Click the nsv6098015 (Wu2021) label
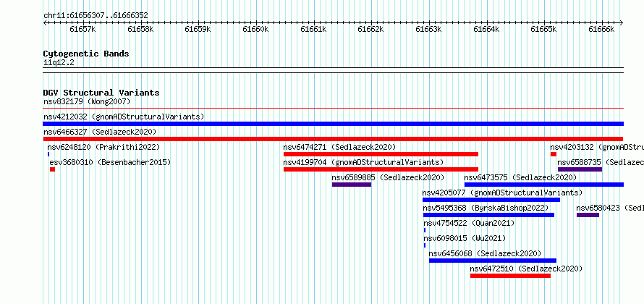The image size is (644, 304). pos(465,238)
